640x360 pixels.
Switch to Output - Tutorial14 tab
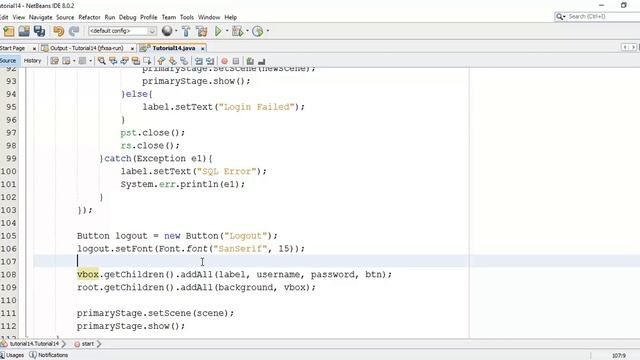[x=87, y=48]
